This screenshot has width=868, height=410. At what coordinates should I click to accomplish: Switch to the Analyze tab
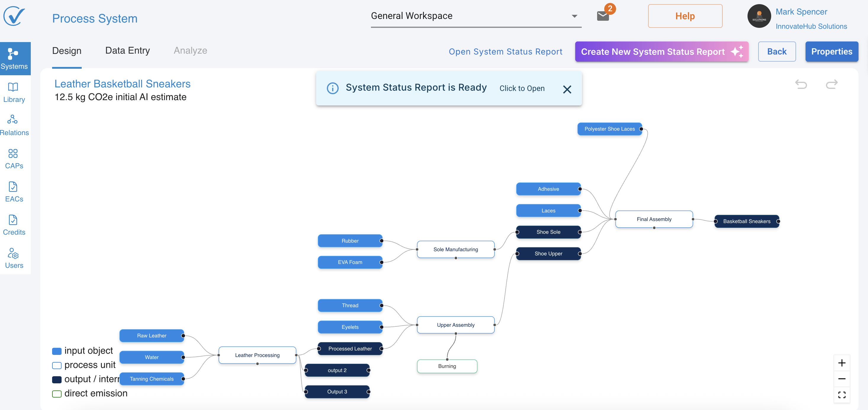click(190, 51)
